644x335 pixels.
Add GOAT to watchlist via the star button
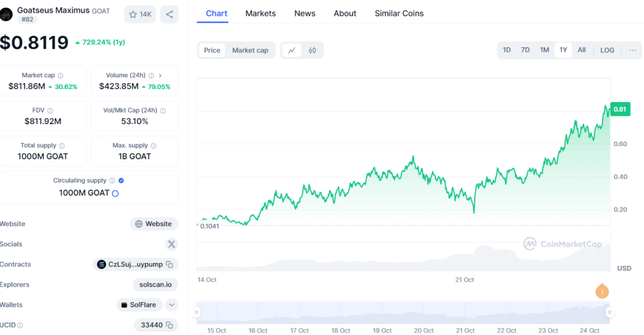pyautogui.click(x=140, y=14)
